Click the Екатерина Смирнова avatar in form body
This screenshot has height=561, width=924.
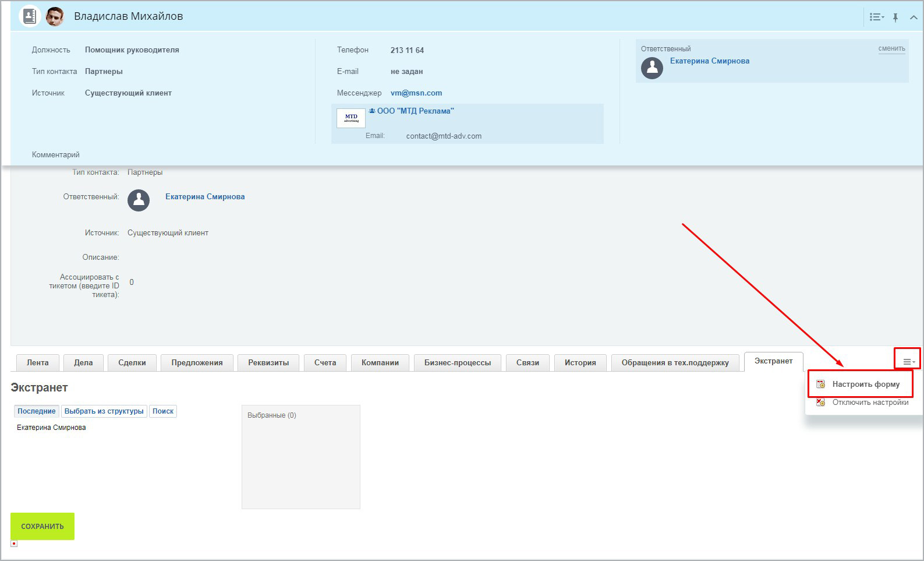click(x=139, y=200)
